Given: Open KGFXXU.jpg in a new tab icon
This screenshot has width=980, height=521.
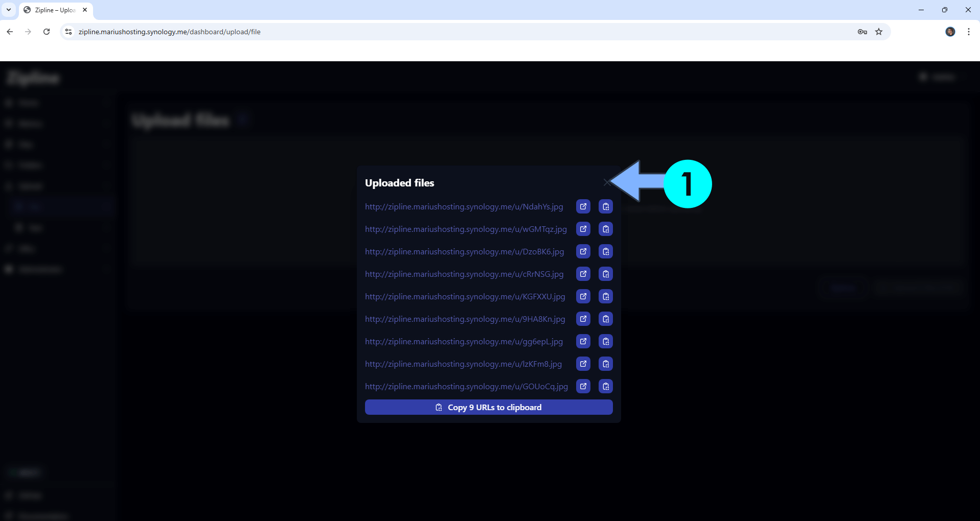Looking at the screenshot, I should point(583,296).
